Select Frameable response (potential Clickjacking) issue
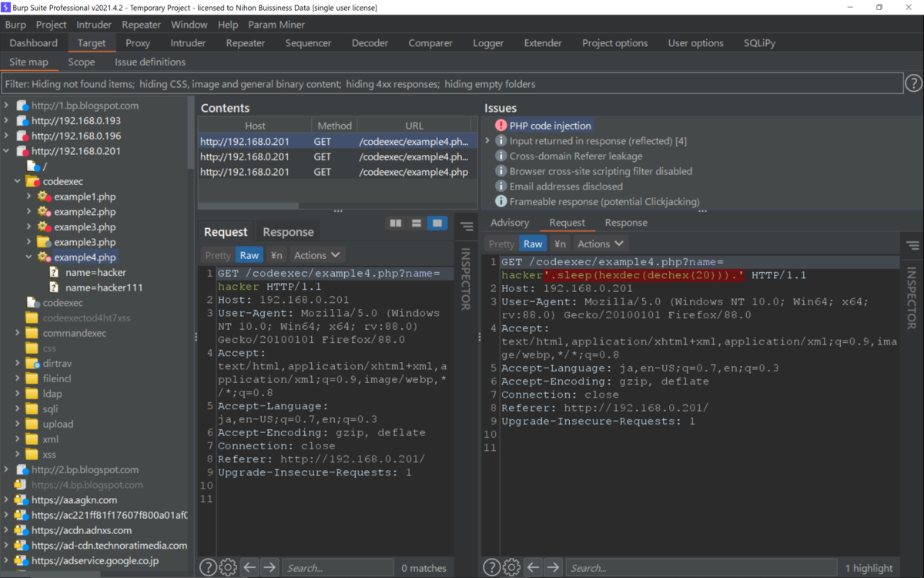924x578 pixels. click(x=604, y=202)
